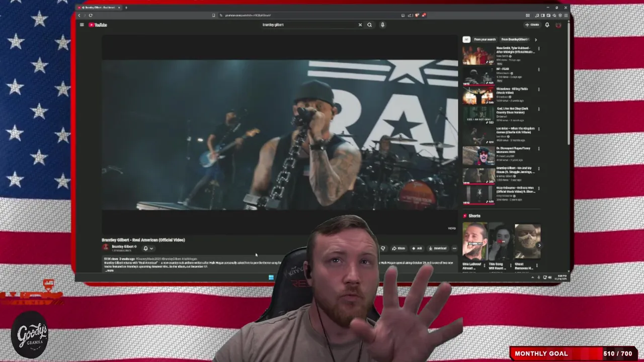
Task: Select the From Brantley Gilbert chip
Action: 515,39
